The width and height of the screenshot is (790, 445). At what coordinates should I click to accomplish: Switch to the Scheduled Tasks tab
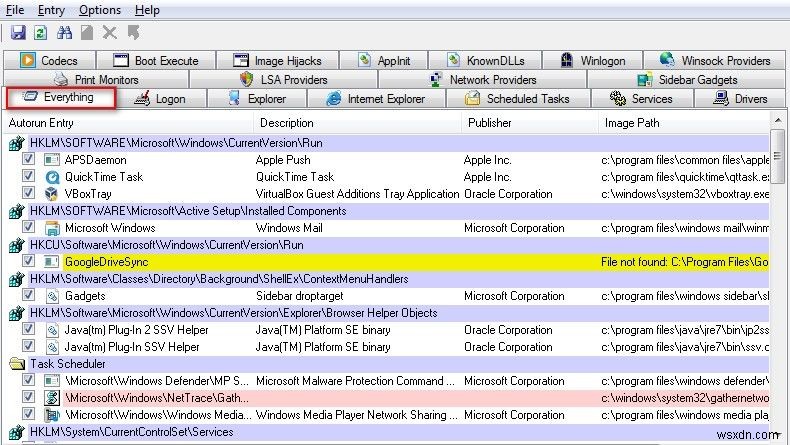tap(518, 99)
